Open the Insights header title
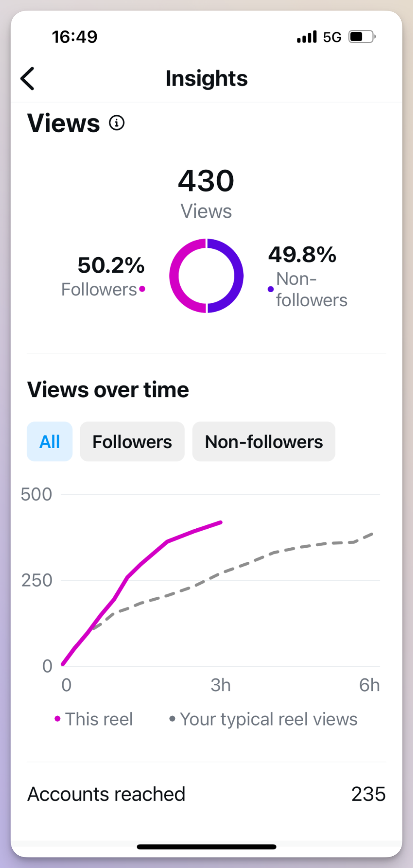413x868 pixels. pos(206,78)
